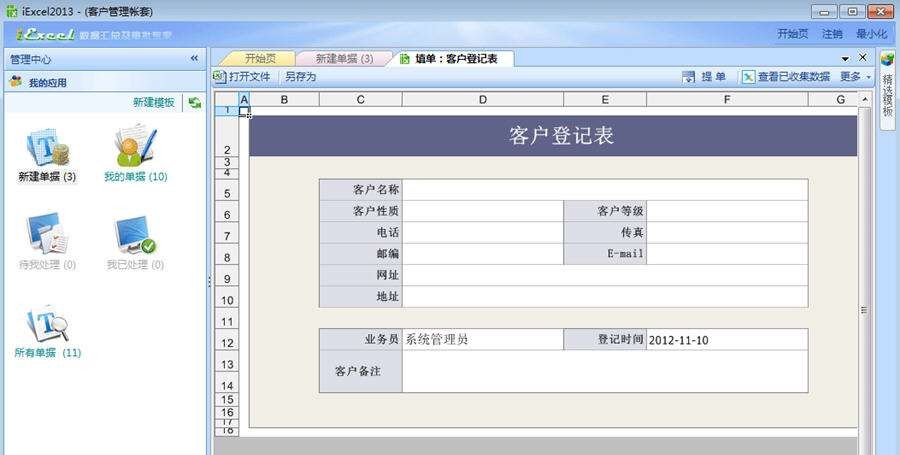Click the 管理中心 header
Screen dimensions: 900x455
[x=104, y=59]
